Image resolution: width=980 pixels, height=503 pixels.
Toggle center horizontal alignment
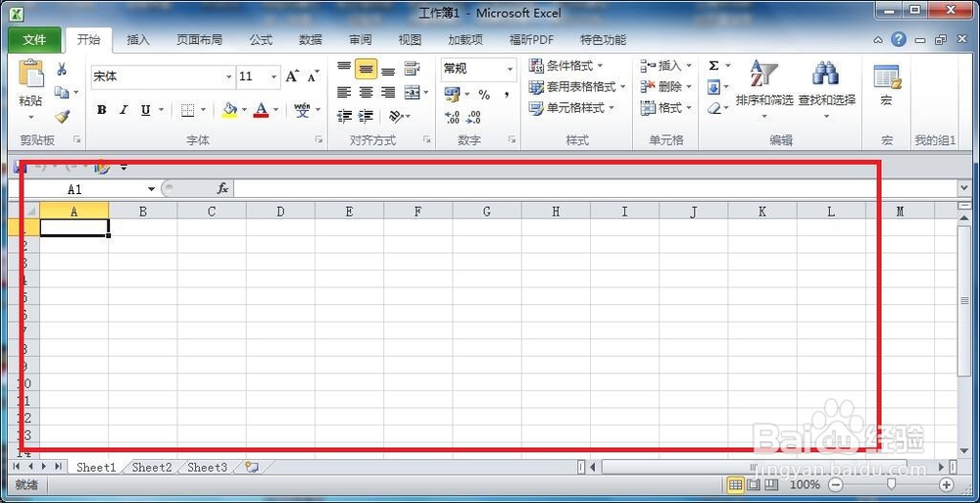pos(366,92)
